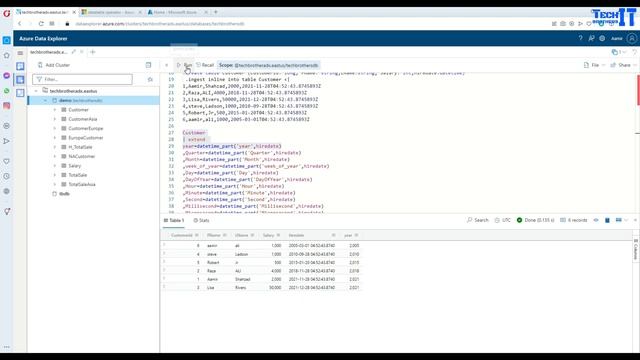
Task: Click Add Cluster in connections pane
Action: tap(53, 65)
